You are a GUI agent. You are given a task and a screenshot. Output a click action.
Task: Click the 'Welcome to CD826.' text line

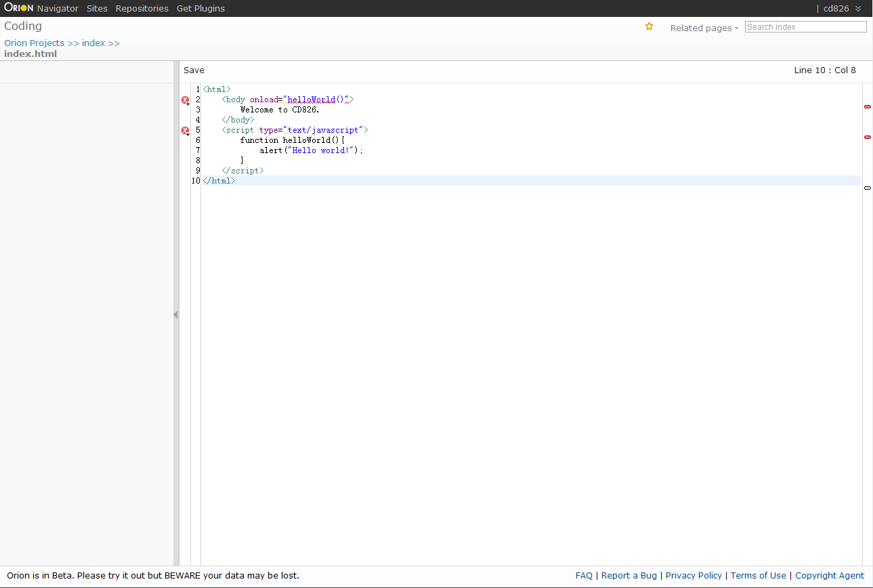(x=280, y=110)
